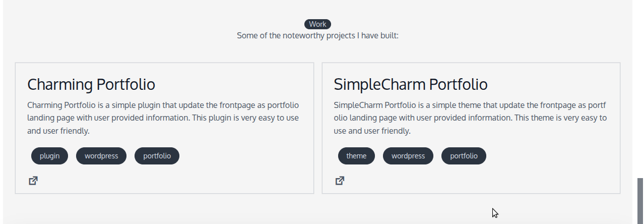Viewport: 644px width, 224px height.
Task: Click the SimpleCharm Portfolio description paragraph
Action: click(x=470, y=118)
